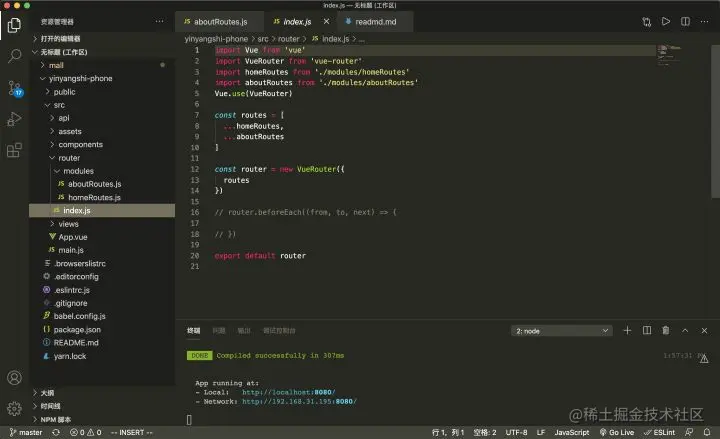Screen dimensions: 720x439
Task: Click the compare changes icon in editor toolbar
Action: point(647,22)
